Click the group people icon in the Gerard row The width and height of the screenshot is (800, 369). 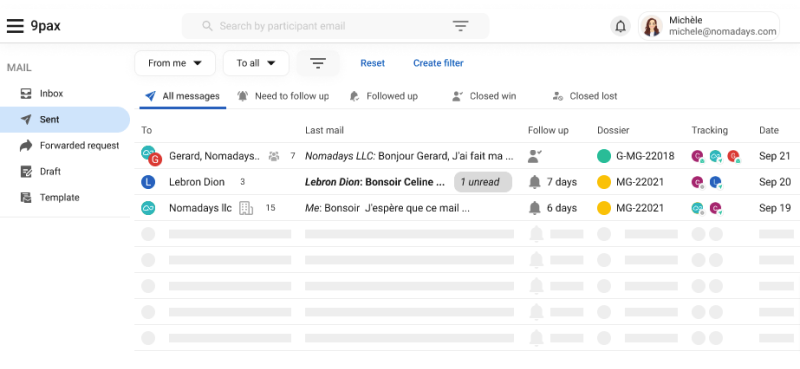coord(274,156)
